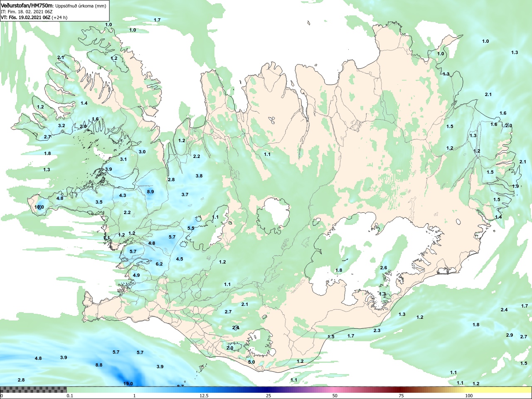Click the 75 label on the color scale

click(401, 396)
